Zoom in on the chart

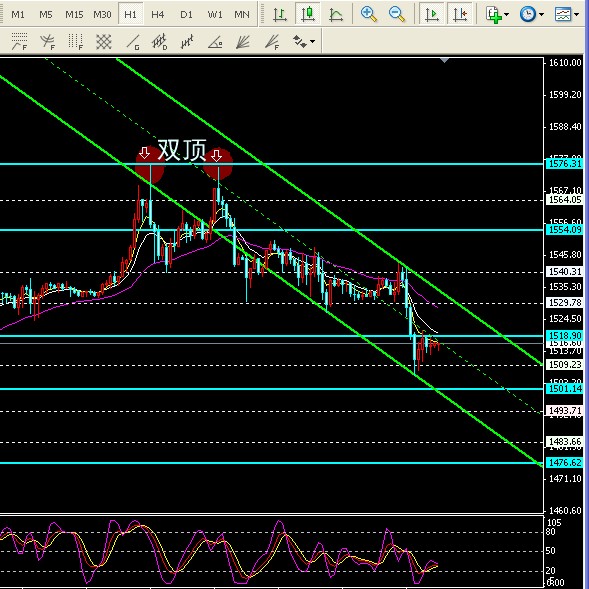(x=369, y=14)
